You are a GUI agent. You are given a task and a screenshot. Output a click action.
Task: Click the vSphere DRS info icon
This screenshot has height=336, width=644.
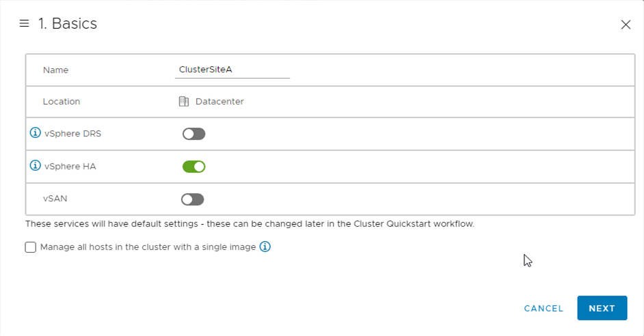click(x=36, y=133)
